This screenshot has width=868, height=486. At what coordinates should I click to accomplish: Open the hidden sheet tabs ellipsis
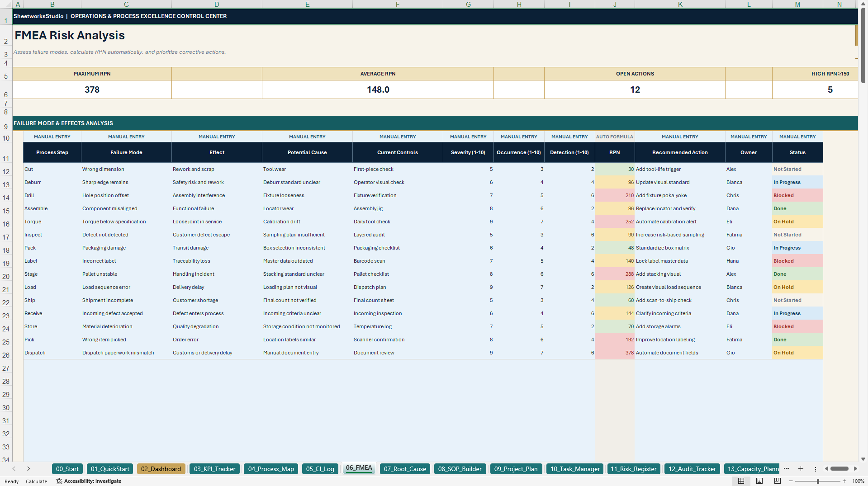[x=786, y=469]
